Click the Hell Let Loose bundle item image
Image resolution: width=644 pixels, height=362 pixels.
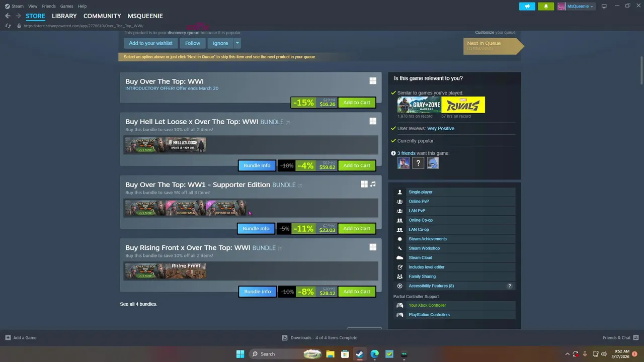click(x=186, y=145)
